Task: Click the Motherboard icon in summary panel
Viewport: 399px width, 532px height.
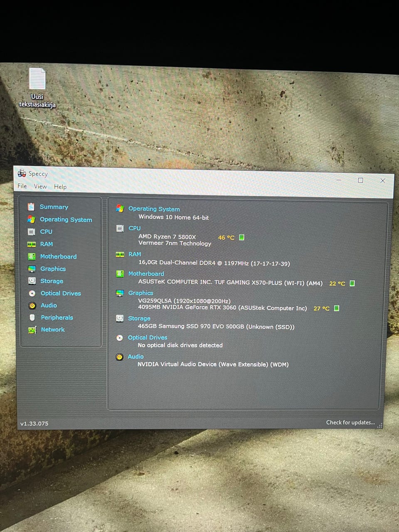Action: point(120,273)
